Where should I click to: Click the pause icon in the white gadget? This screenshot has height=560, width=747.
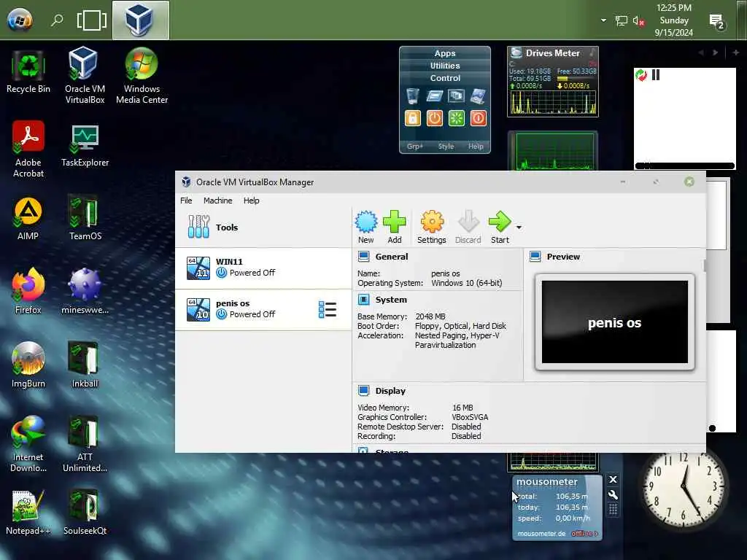pyautogui.click(x=656, y=75)
